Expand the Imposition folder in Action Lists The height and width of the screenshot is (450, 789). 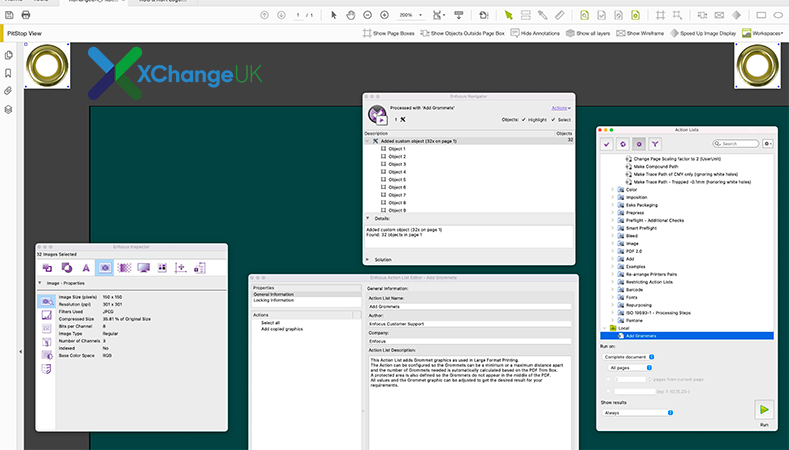pos(612,197)
